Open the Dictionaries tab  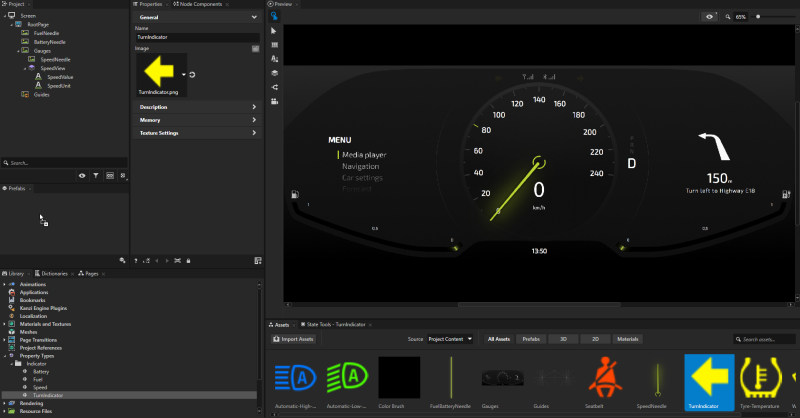tap(55, 273)
